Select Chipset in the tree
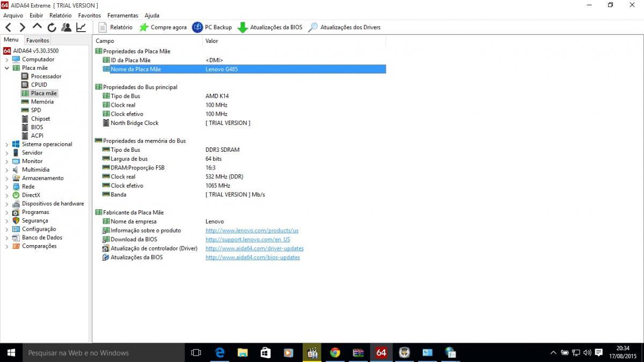 click(41, 119)
